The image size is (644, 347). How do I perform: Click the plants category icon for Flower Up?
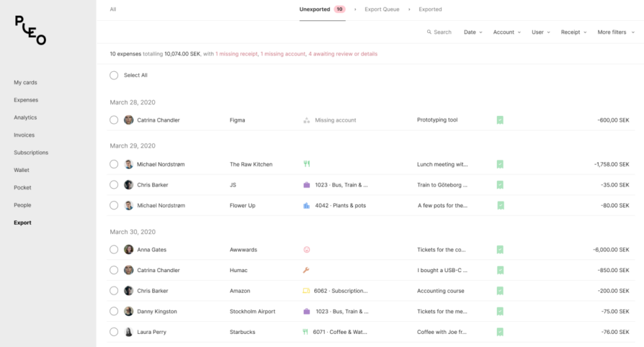306,205
